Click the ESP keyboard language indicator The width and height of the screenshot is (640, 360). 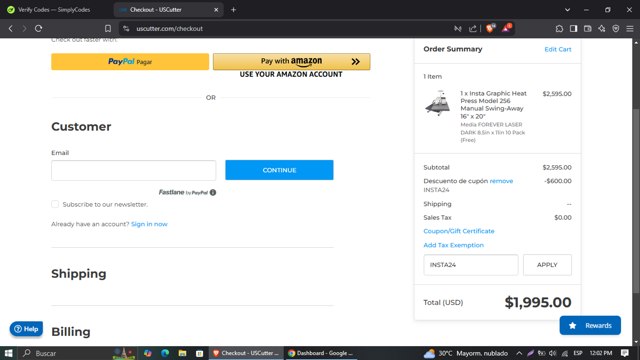[578, 353]
